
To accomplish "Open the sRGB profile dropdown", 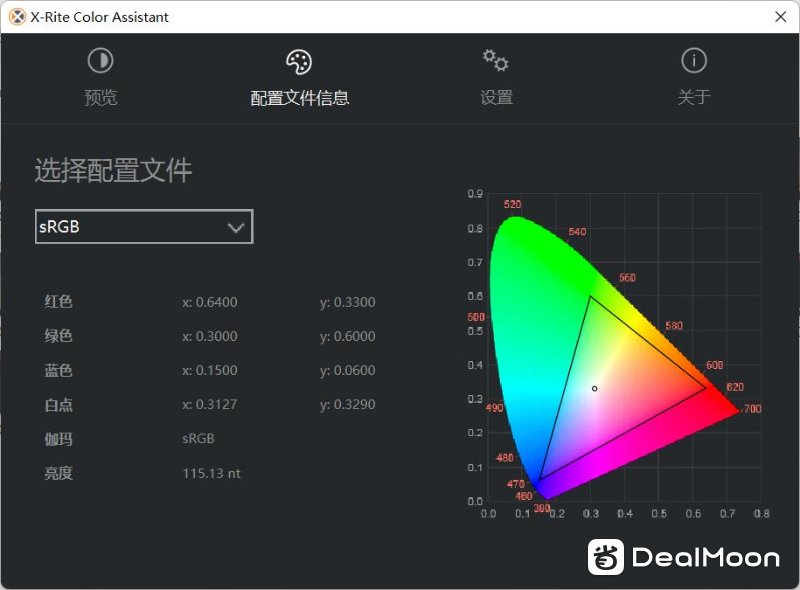I will tap(144, 227).
